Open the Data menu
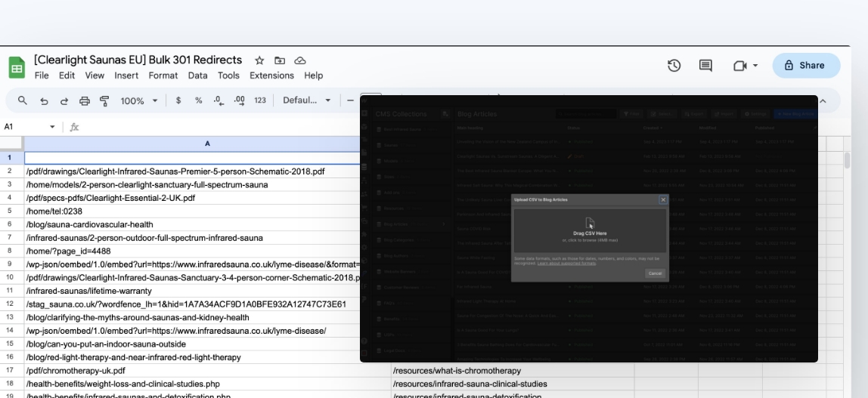868x398 pixels. [x=197, y=76]
